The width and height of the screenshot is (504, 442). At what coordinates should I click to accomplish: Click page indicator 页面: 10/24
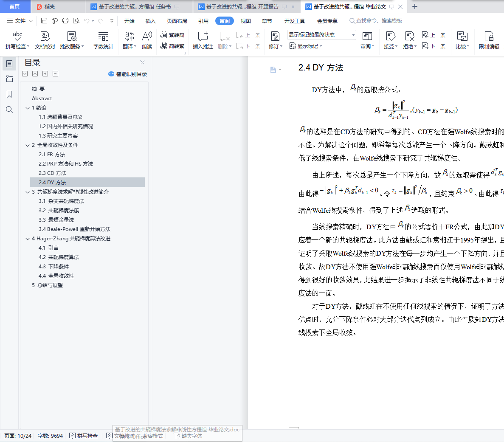[x=18, y=436]
